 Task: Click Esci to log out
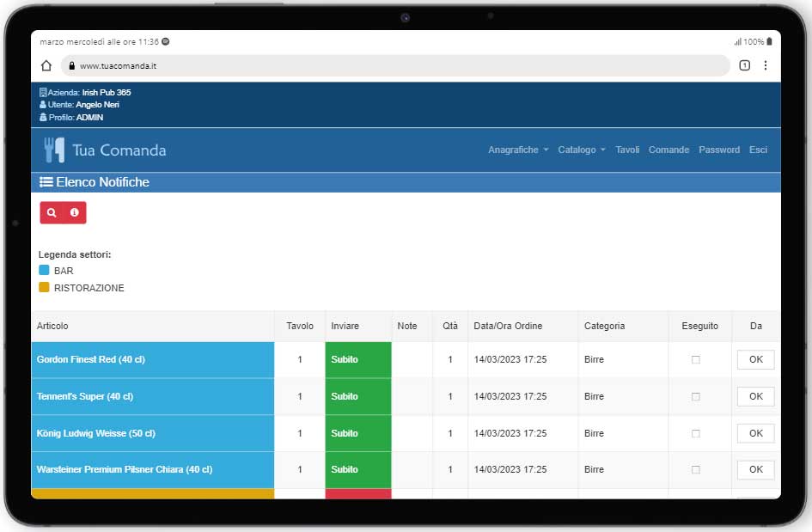pyautogui.click(x=758, y=150)
